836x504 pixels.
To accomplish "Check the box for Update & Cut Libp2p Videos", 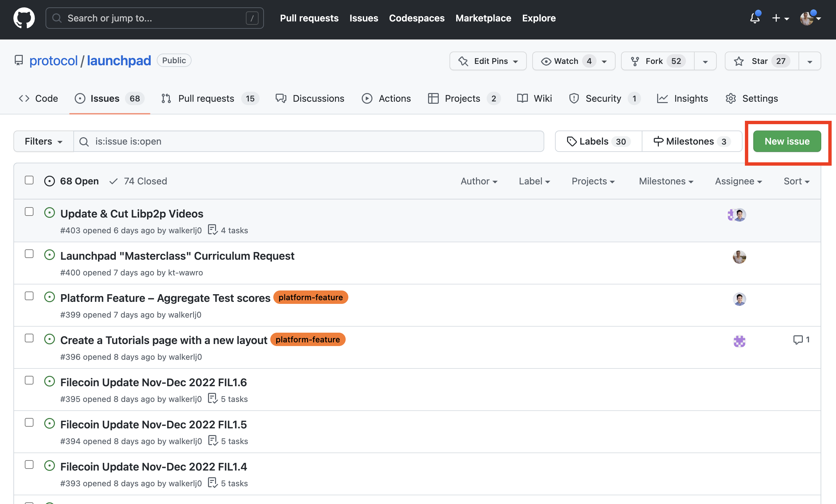I will tap(29, 212).
